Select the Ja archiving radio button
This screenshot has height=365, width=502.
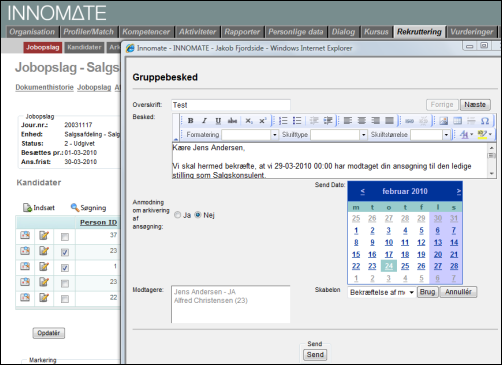tap(178, 215)
